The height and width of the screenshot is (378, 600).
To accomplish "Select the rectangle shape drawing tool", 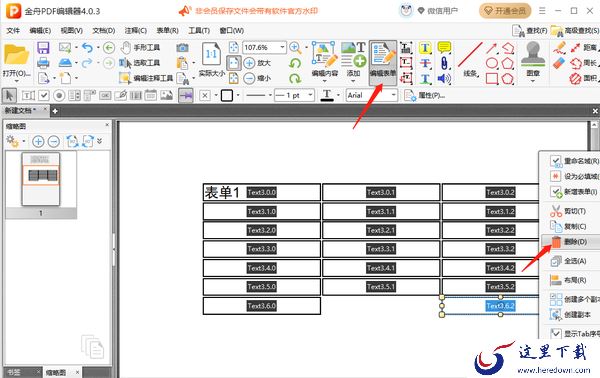I will [x=492, y=78].
